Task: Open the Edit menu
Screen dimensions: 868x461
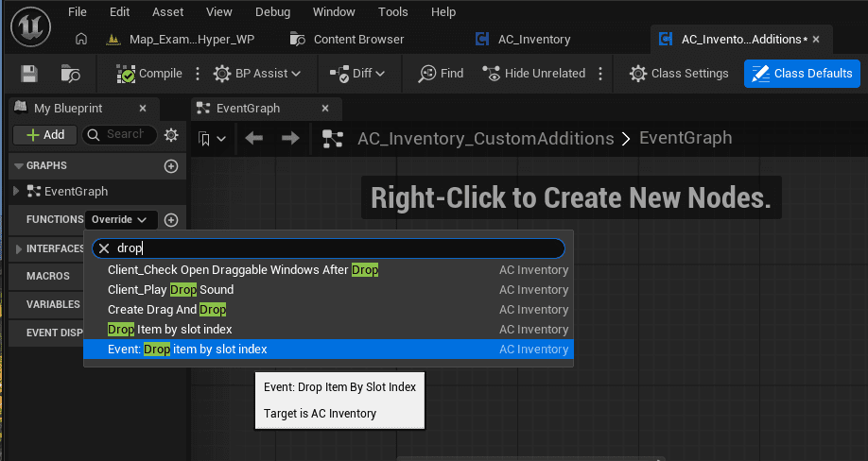Action: coord(119,11)
